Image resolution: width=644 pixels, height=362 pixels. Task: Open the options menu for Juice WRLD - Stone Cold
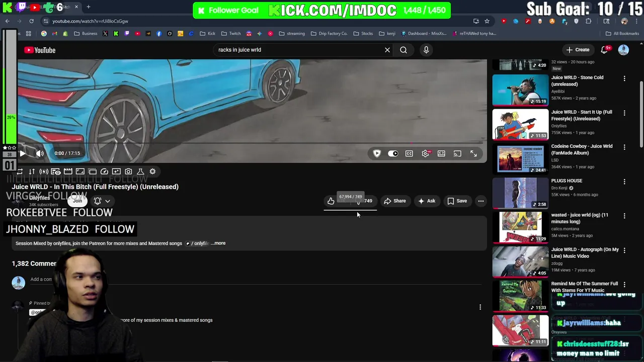(624, 78)
